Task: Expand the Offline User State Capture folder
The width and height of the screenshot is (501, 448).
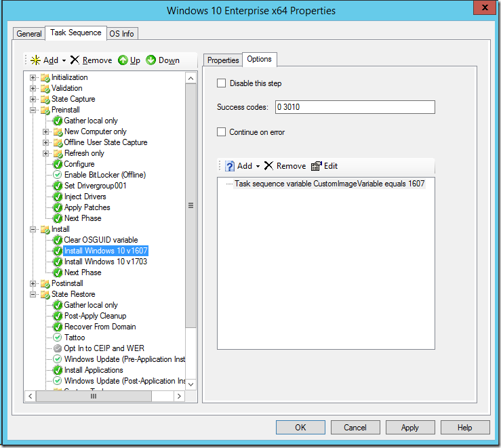Action: click(45, 143)
